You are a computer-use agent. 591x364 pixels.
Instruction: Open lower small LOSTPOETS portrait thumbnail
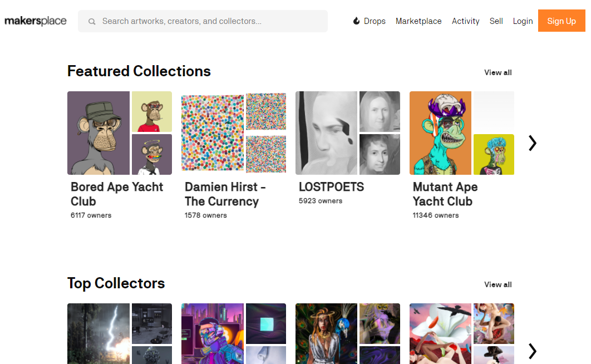tap(380, 155)
